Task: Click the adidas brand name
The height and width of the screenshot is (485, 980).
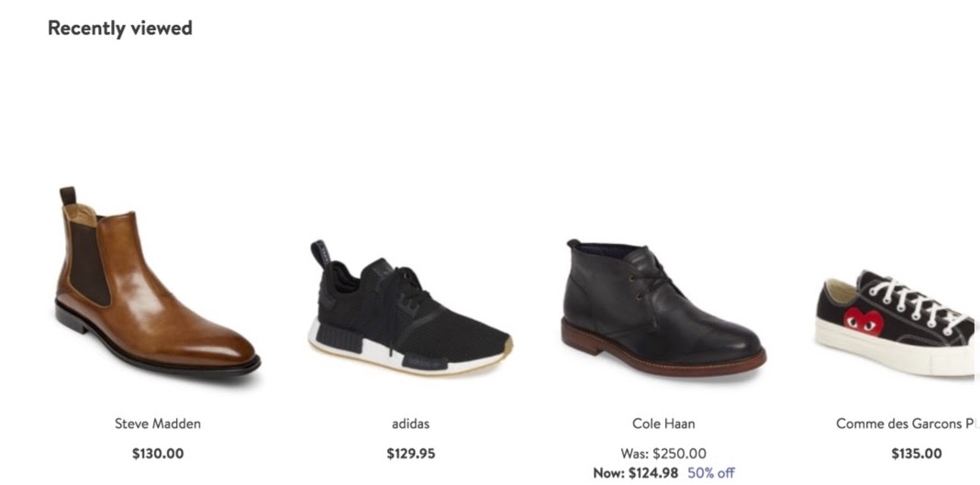Action: point(410,424)
